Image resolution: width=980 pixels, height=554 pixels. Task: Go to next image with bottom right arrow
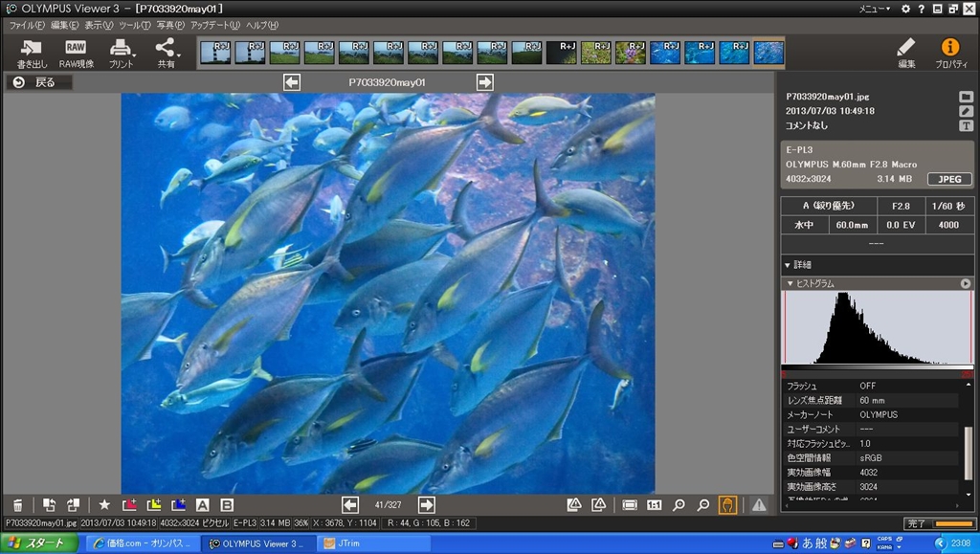click(427, 505)
